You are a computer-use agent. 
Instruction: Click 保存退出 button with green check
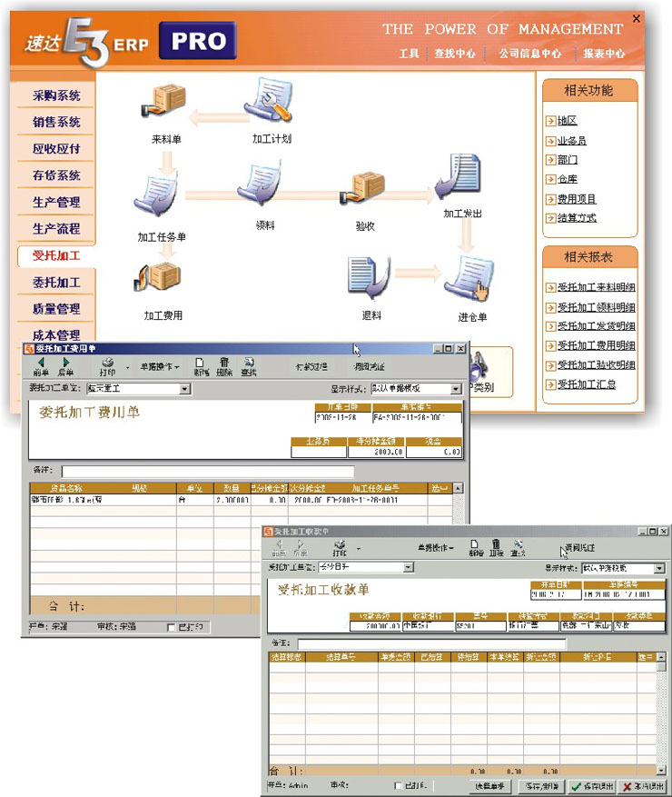(x=591, y=786)
